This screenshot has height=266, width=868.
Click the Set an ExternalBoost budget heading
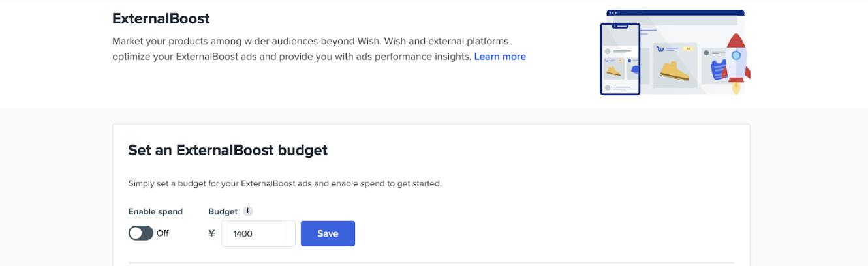coord(228,150)
